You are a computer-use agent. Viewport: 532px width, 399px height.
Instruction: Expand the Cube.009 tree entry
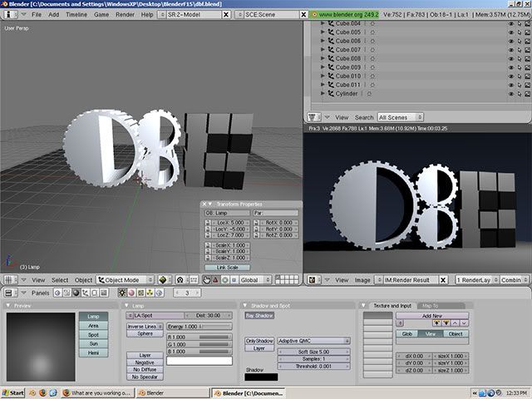pos(323,67)
